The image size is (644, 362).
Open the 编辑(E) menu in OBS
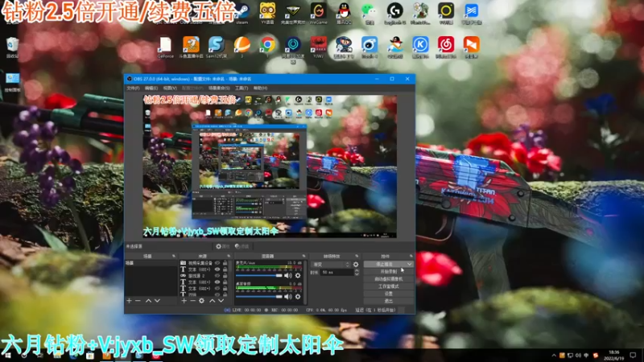coord(151,88)
